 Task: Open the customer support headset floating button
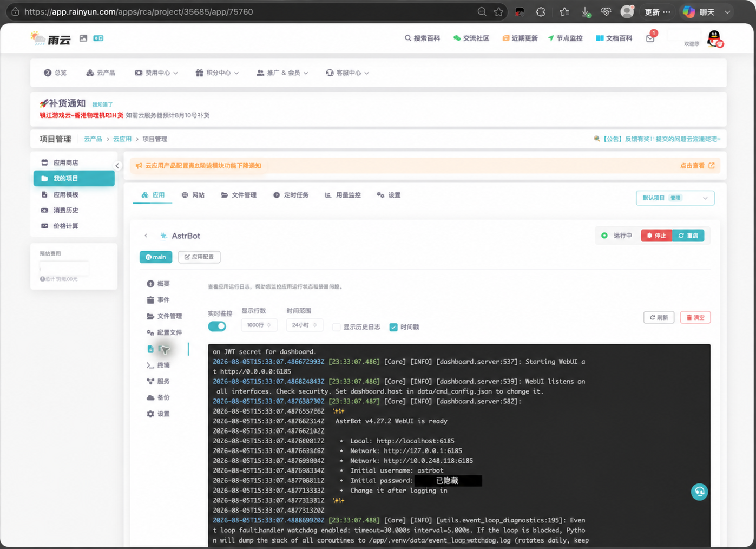point(699,492)
